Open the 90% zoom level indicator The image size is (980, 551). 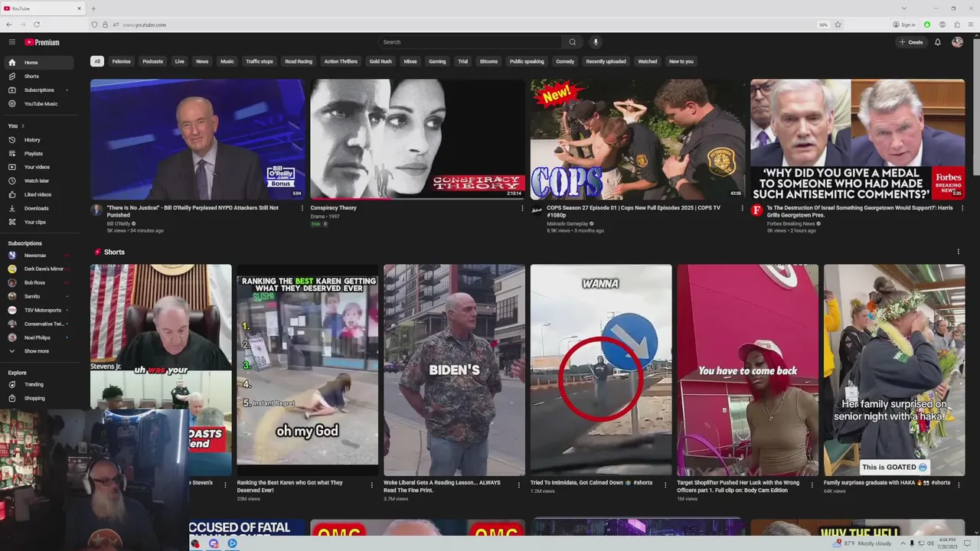pyautogui.click(x=823, y=24)
